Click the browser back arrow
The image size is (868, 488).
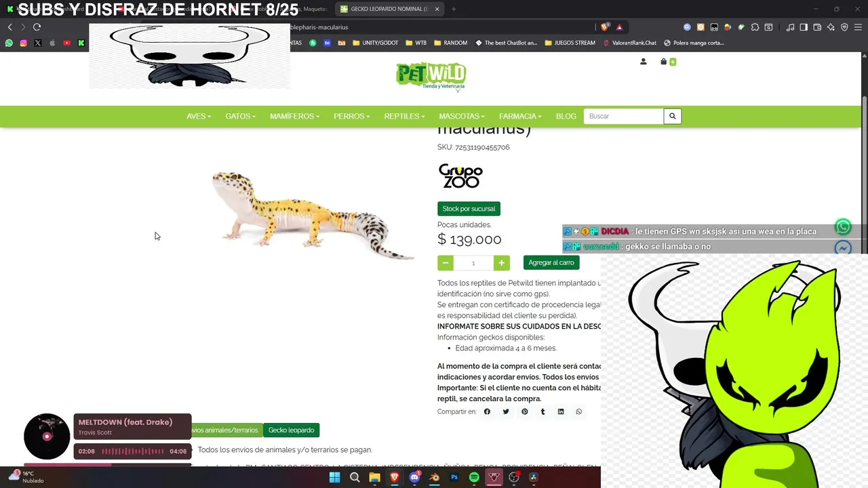(9, 27)
